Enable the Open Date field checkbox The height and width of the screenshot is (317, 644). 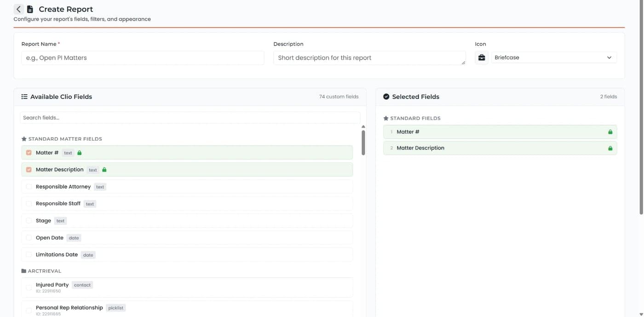(x=29, y=238)
